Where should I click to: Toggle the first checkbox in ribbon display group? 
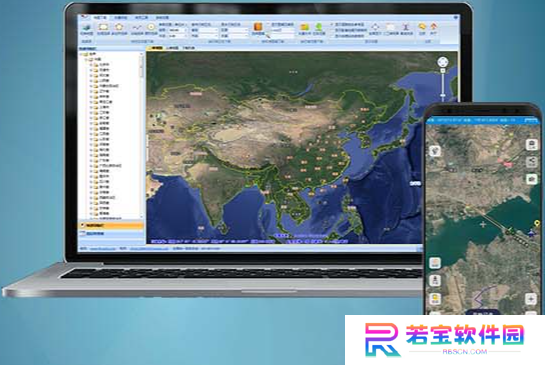tap(332, 25)
